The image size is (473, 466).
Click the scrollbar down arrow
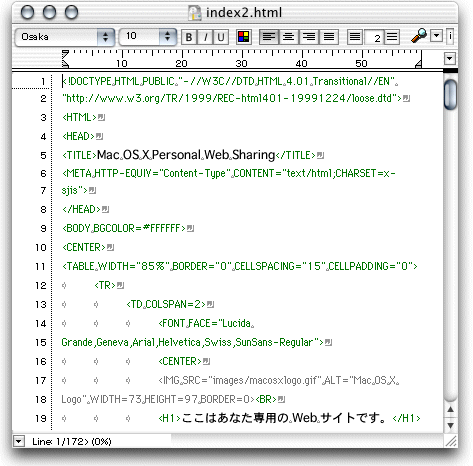click(450, 426)
